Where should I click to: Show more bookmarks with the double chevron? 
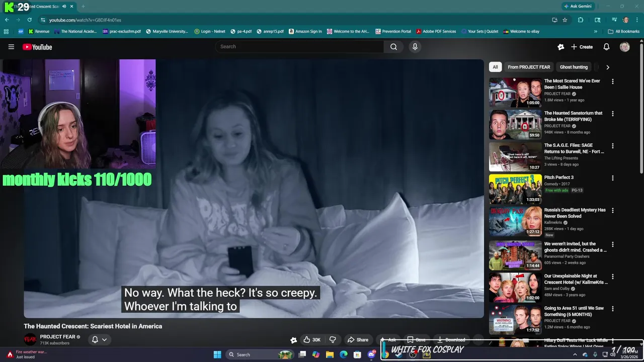(x=596, y=31)
